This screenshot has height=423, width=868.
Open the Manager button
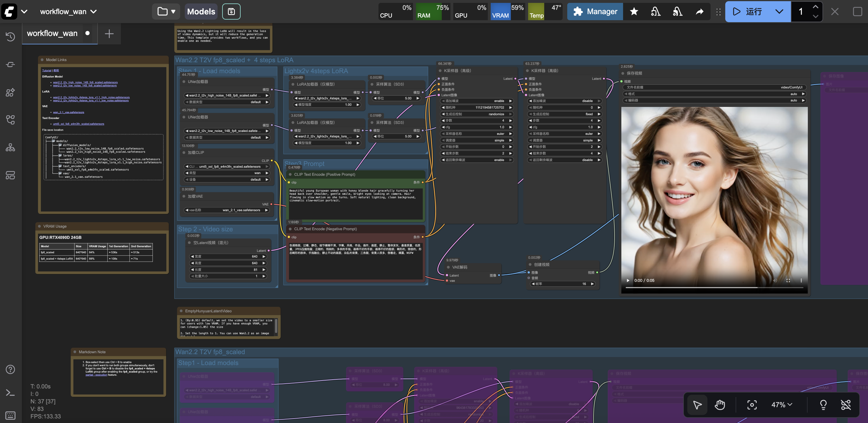(x=595, y=12)
